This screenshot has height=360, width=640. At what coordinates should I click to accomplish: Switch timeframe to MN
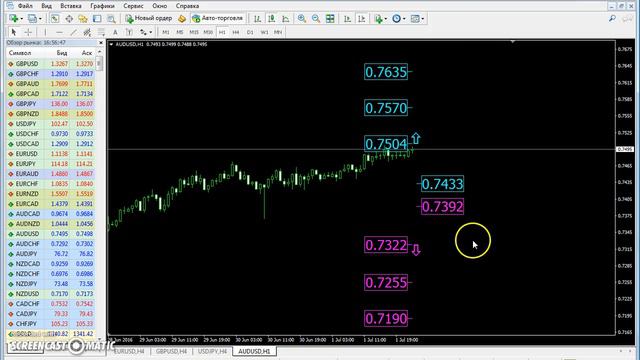[278, 32]
